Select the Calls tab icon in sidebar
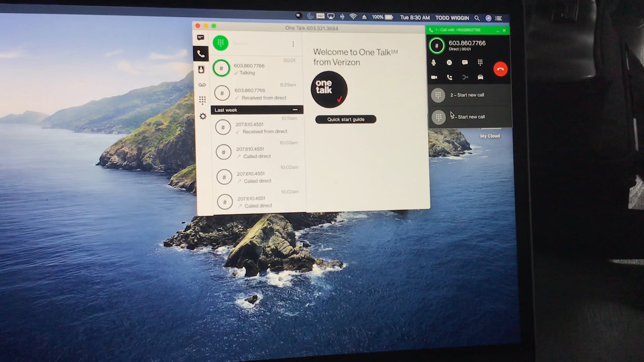Screen dimensions: 644x362 click(x=201, y=54)
